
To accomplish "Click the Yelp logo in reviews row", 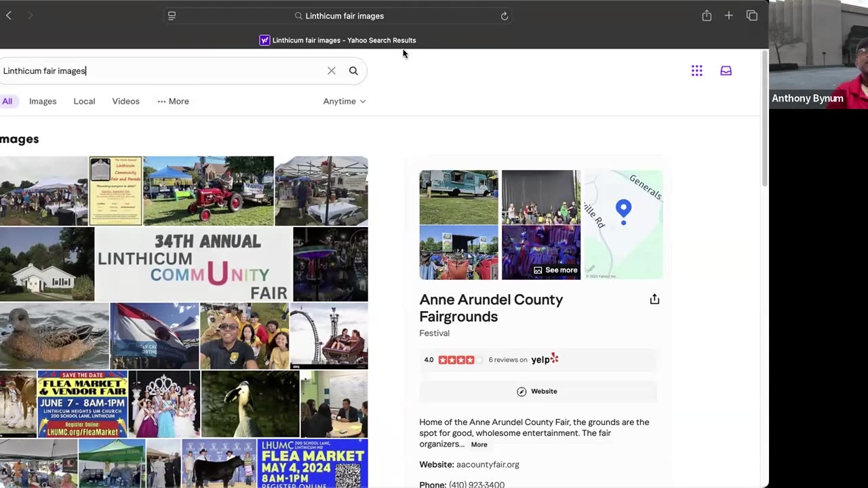I will [545, 359].
